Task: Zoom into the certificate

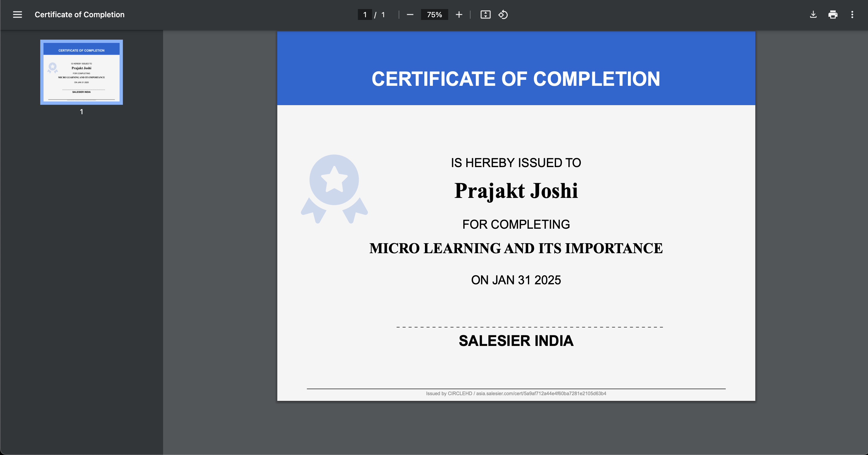Action: 459,15
